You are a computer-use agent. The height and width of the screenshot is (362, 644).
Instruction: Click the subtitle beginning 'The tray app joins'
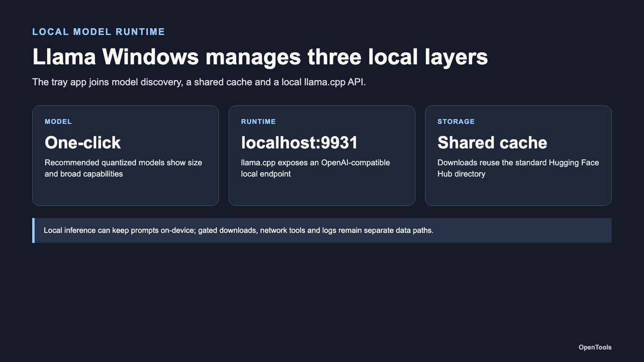[199, 82]
